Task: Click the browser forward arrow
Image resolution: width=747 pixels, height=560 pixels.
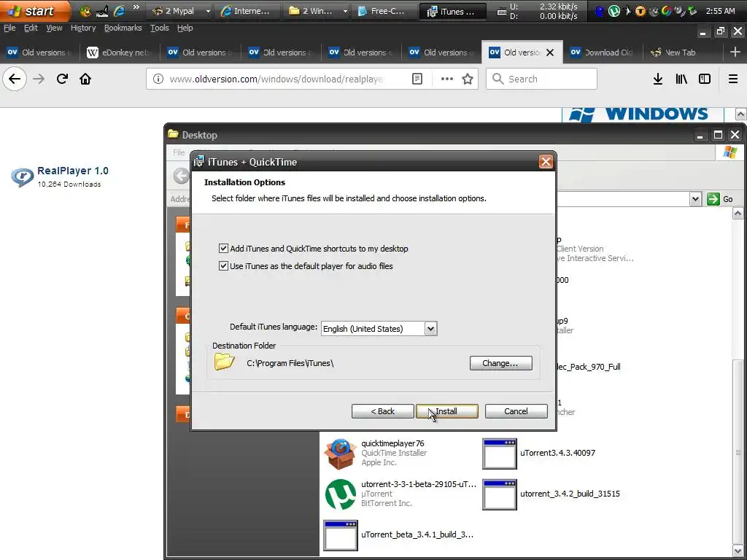Action: (39, 79)
